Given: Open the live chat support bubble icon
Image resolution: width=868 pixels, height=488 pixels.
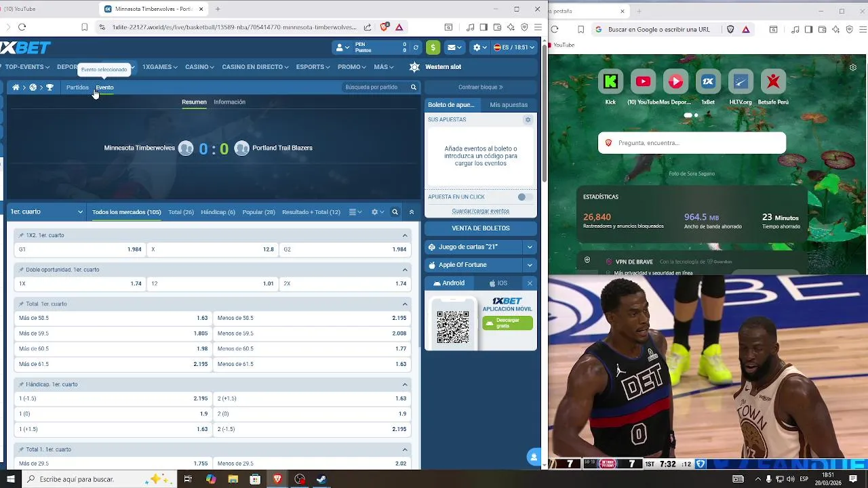Looking at the screenshot, I should 534,457.
